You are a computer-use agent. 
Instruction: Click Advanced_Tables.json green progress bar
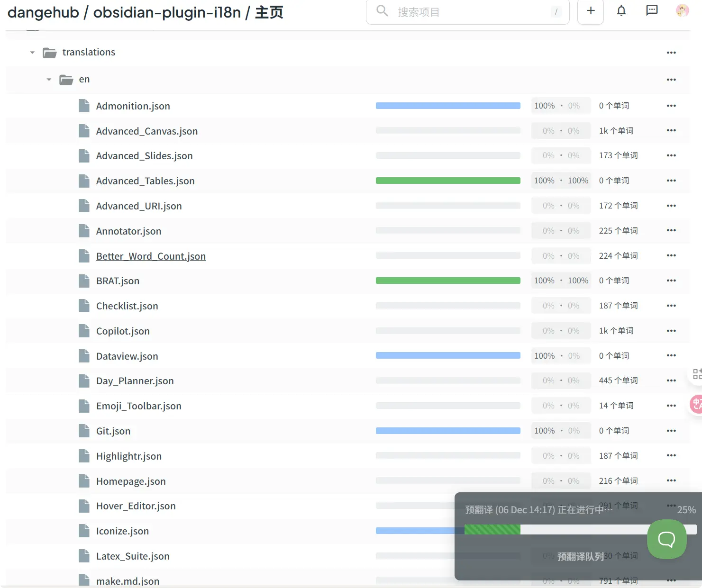pyautogui.click(x=448, y=181)
